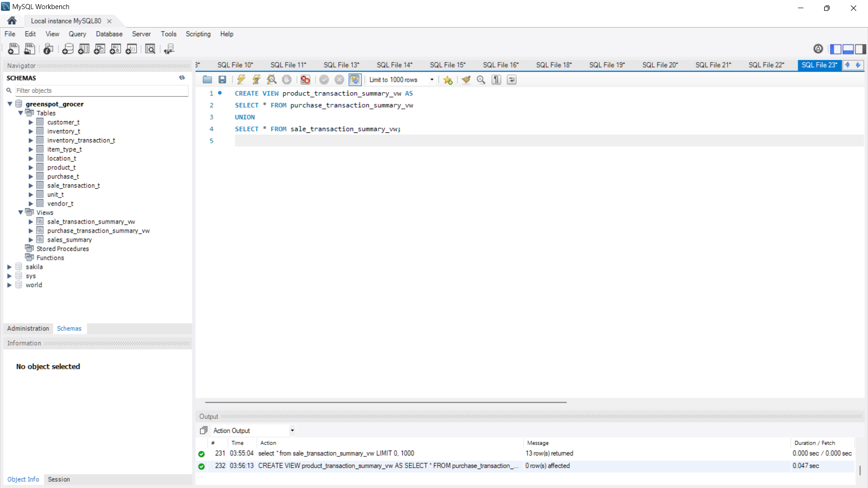The width and height of the screenshot is (868, 488).
Task: Explain execution plan magnifier icon
Action: (272, 80)
